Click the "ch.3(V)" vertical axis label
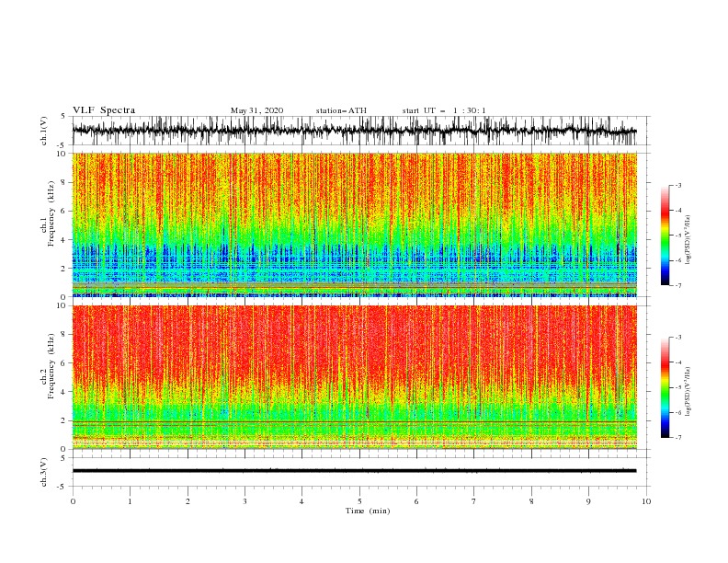Screen dimensions: 728x563 coord(44,472)
